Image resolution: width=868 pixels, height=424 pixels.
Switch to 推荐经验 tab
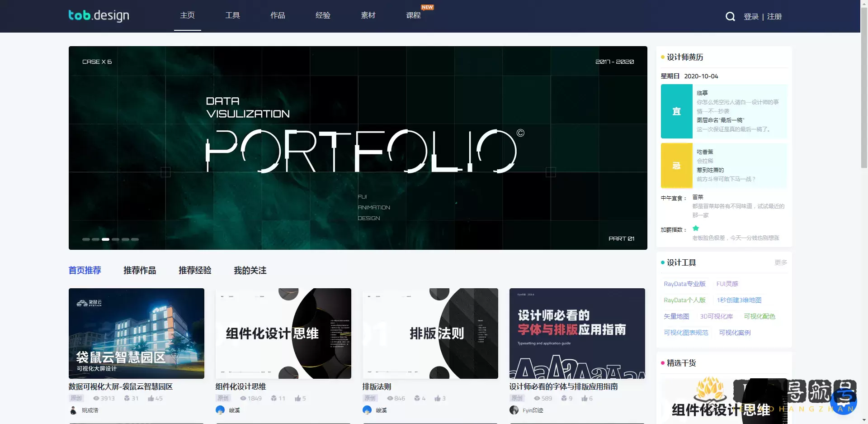195,271
